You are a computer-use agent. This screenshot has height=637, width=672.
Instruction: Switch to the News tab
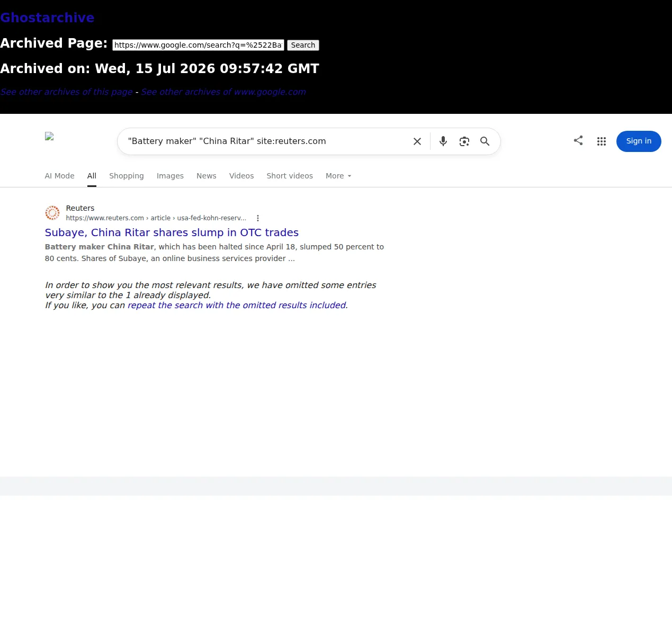click(x=207, y=176)
